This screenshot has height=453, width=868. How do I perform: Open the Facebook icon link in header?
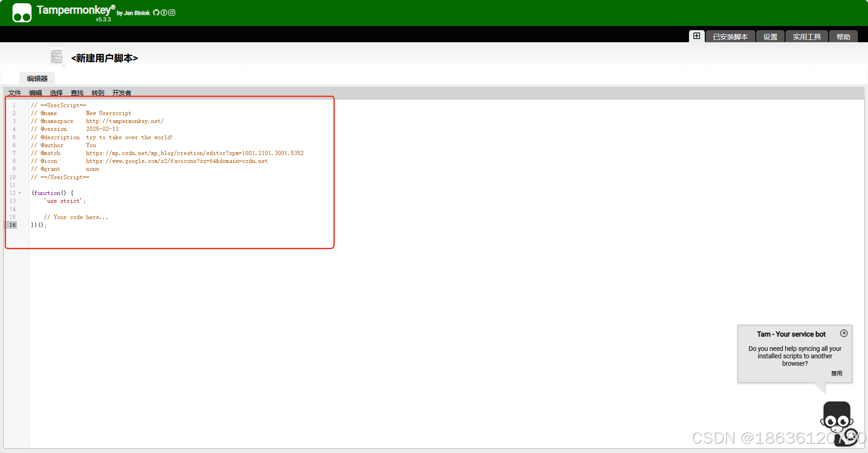(164, 13)
